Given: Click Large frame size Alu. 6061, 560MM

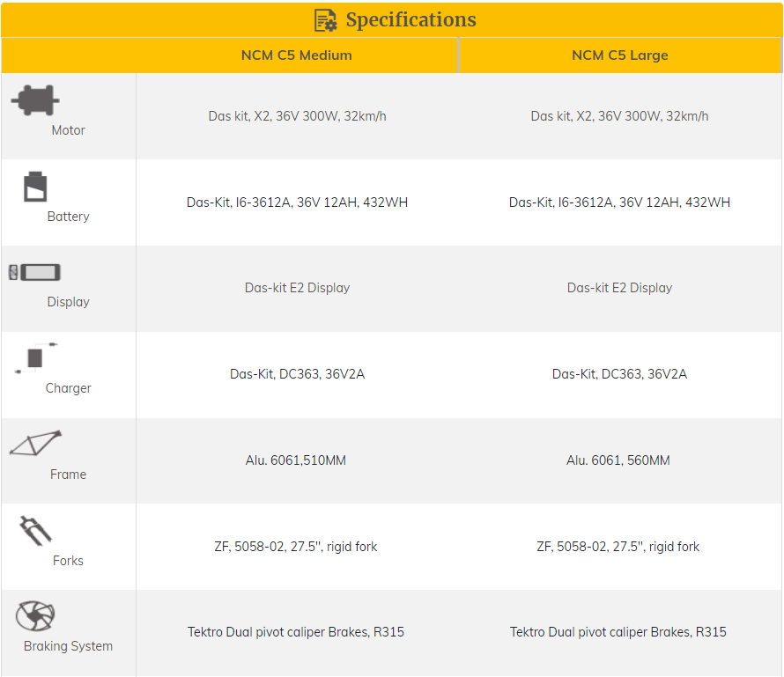Looking at the screenshot, I should [618, 460].
